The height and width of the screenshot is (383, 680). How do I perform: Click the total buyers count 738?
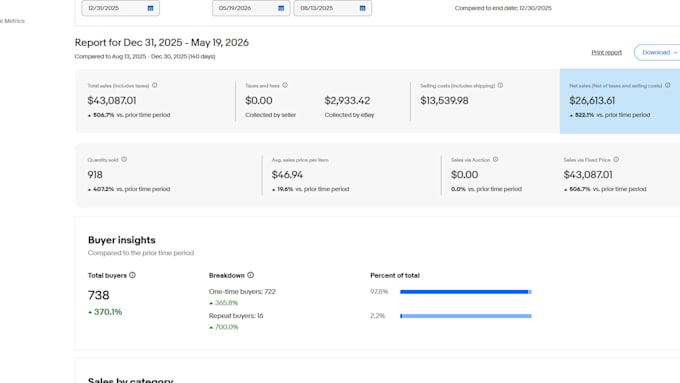[98, 295]
